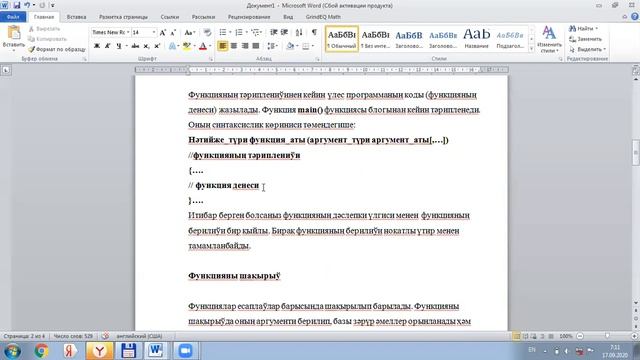Click the vertical scrollbar thumb
Image resolution: width=640 pixels, height=360 pixels.
click(x=636, y=152)
